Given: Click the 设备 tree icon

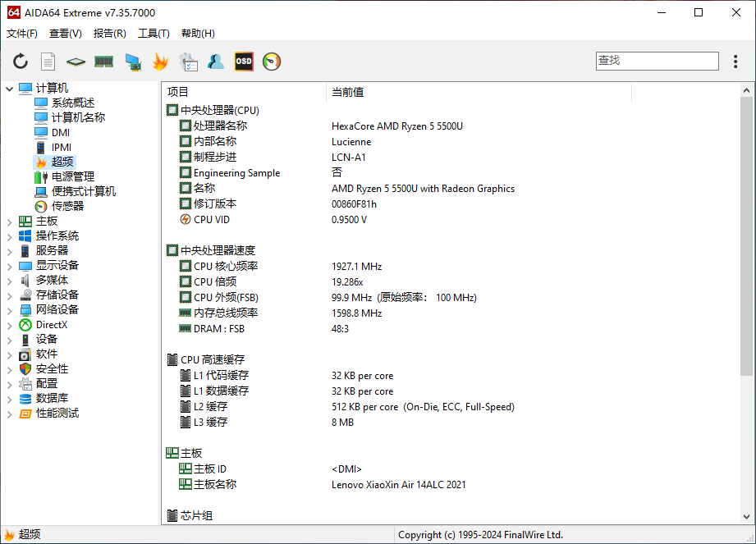Looking at the screenshot, I should click(25, 340).
